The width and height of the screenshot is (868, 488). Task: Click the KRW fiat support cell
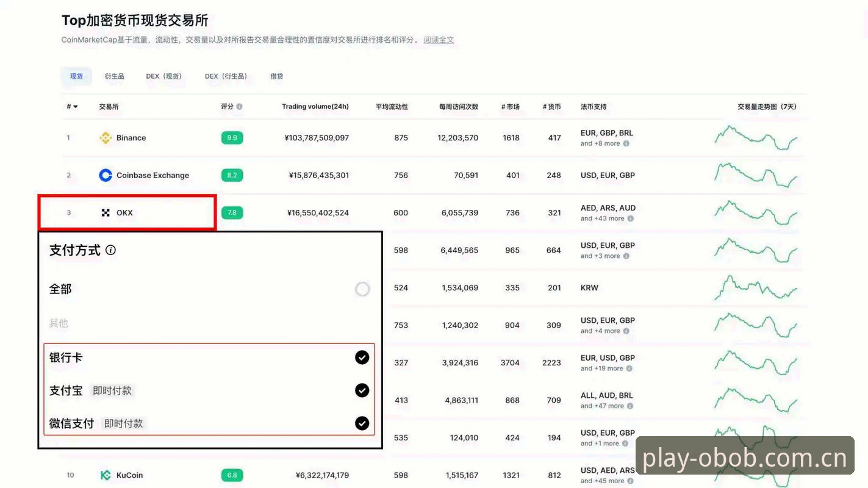[x=590, y=288]
